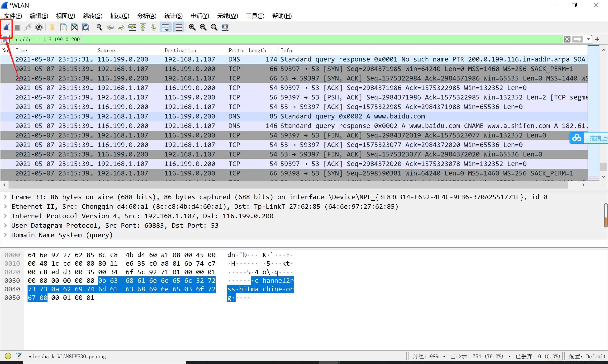Click the filter bookmark toggle button
The height and width of the screenshot is (364, 608).
pos(5,39)
